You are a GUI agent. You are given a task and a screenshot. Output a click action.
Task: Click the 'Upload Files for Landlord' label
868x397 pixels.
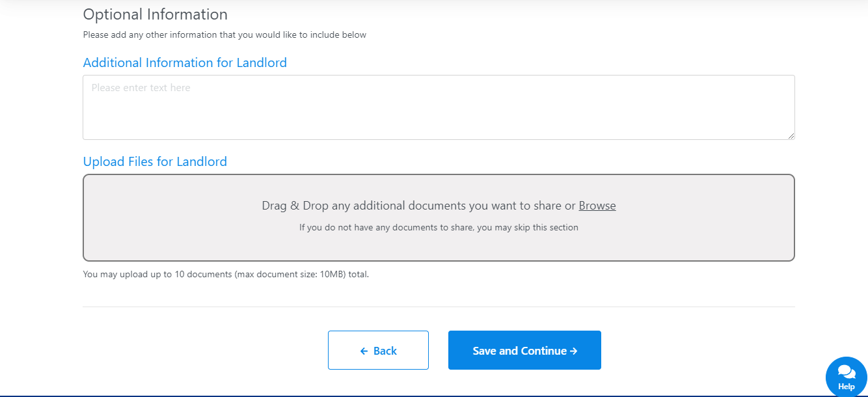155,161
